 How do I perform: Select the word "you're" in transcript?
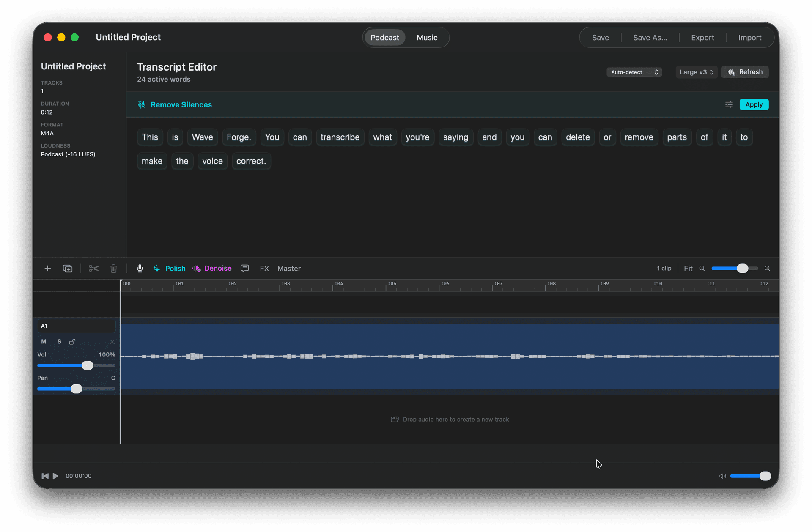pos(417,137)
